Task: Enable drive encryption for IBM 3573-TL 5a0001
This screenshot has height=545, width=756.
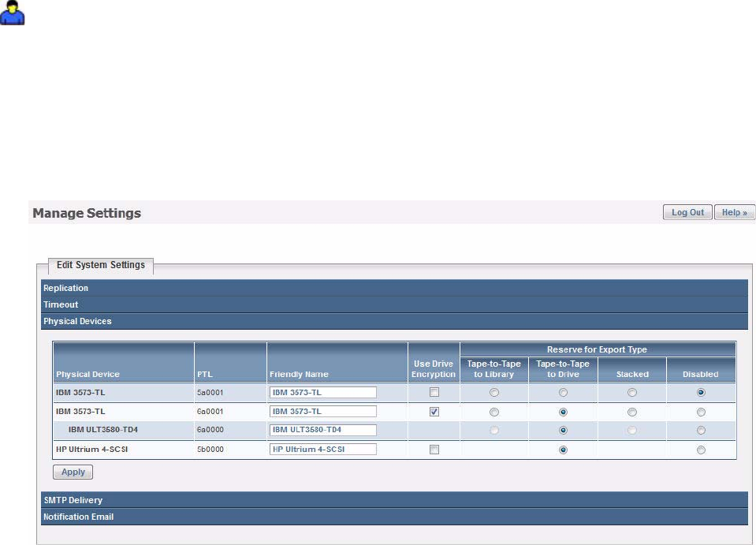Action: [x=434, y=392]
